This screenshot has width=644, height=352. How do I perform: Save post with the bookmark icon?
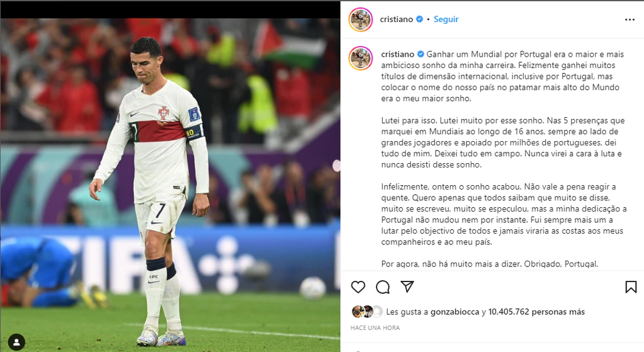(x=631, y=287)
